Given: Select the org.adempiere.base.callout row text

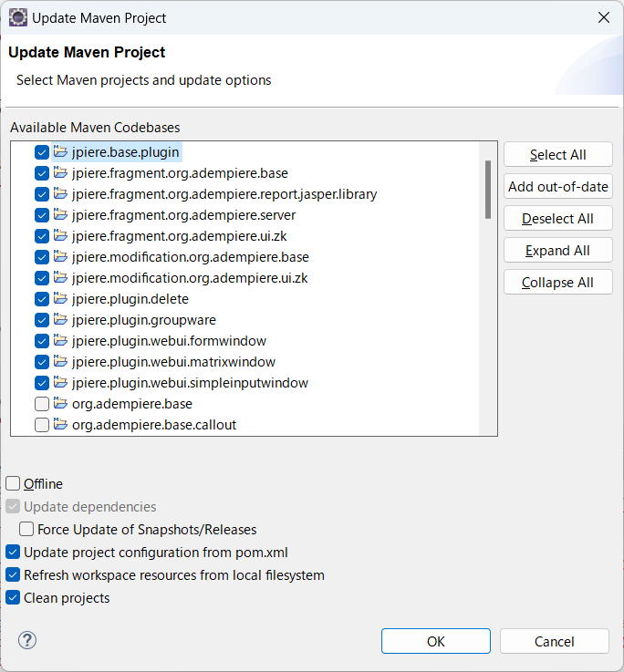Looking at the screenshot, I should tap(154, 425).
